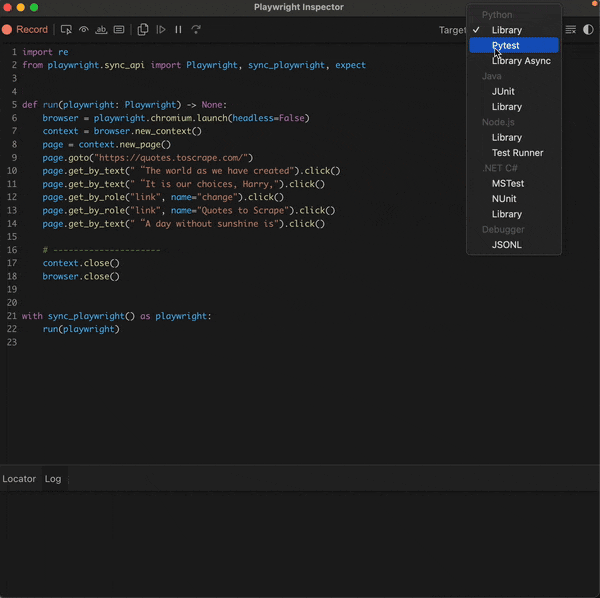The width and height of the screenshot is (600, 598).
Task: Click the 'context = browser.new_context()' line
Action: [122, 131]
